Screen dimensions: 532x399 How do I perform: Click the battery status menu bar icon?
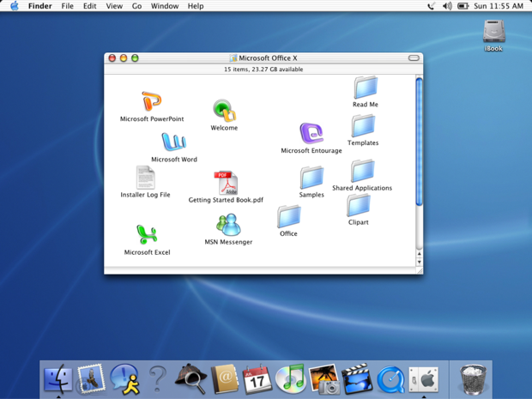462,6
